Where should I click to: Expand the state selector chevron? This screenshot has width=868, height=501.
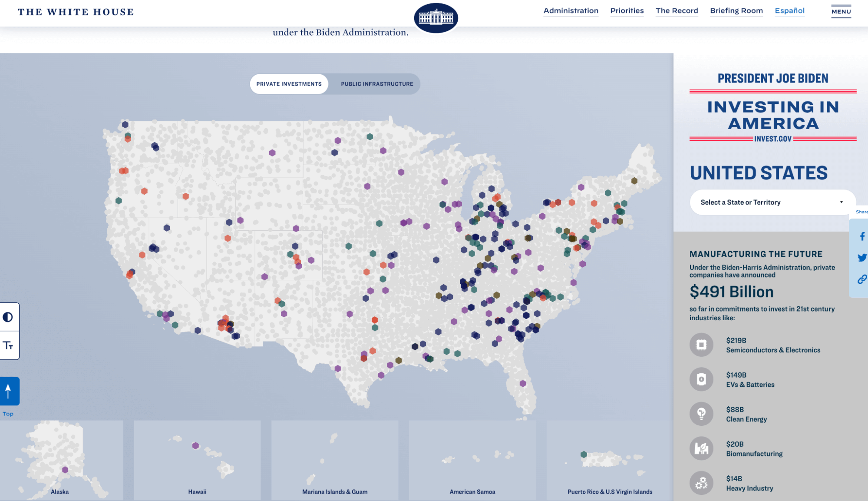(841, 202)
